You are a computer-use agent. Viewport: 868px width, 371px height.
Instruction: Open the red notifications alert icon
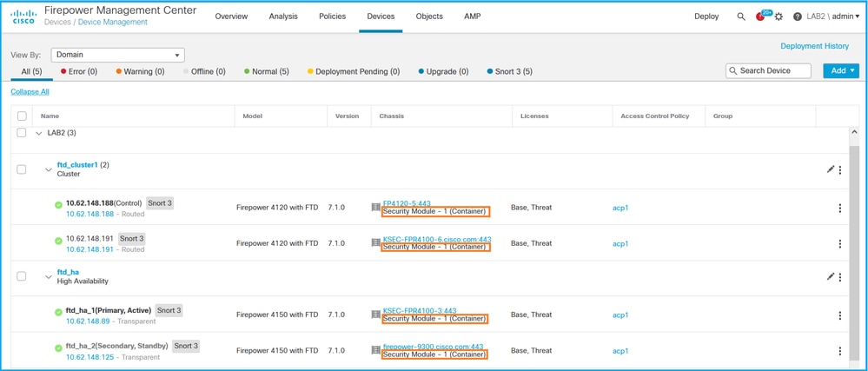pyautogui.click(x=760, y=17)
